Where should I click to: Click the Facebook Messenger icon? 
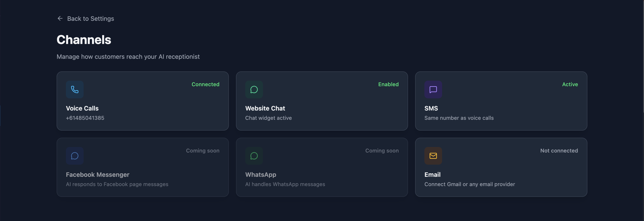pyautogui.click(x=75, y=156)
